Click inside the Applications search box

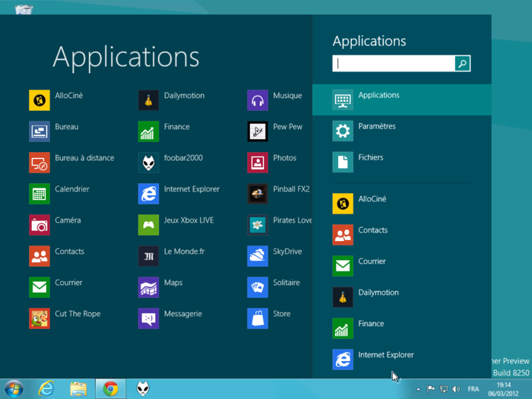coord(394,64)
